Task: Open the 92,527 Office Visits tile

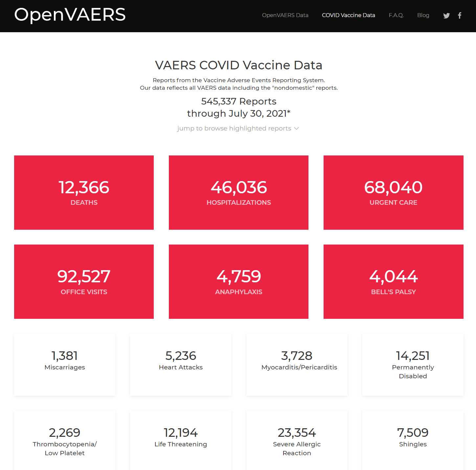Action: coord(84,282)
